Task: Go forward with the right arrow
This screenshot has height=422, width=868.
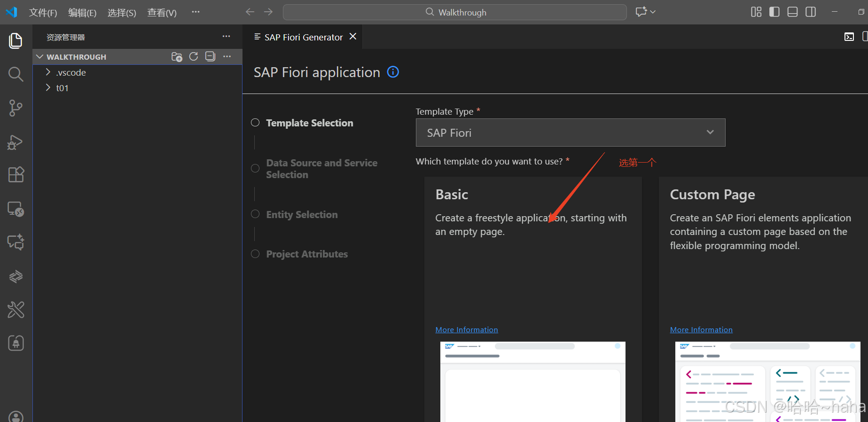Action: pos(268,12)
